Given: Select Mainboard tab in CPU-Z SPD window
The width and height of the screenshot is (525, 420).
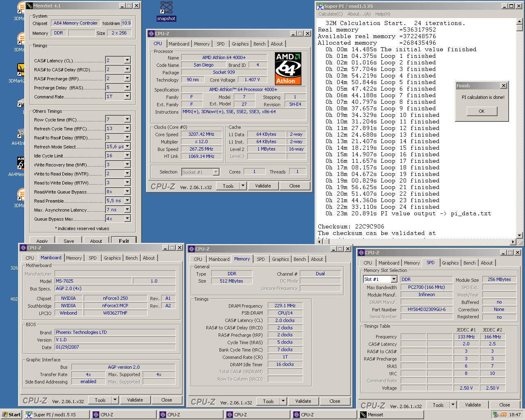Looking at the screenshot, I should [389, 263].
